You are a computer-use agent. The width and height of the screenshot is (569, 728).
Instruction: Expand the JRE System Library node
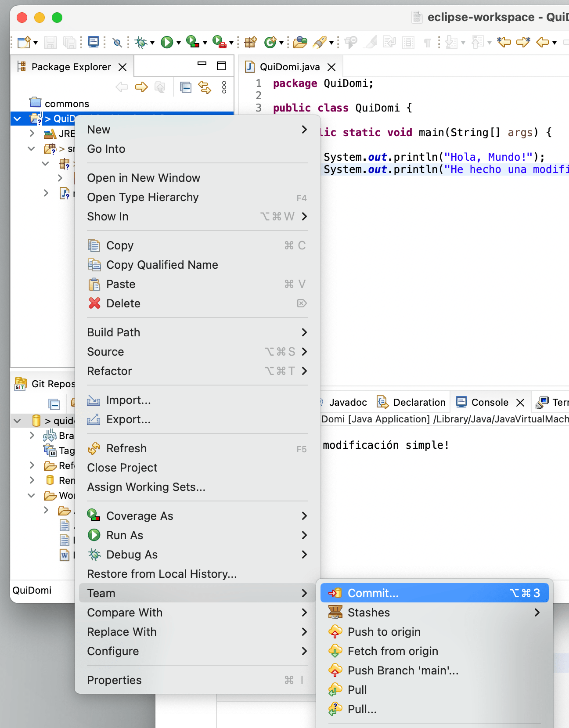32,133
